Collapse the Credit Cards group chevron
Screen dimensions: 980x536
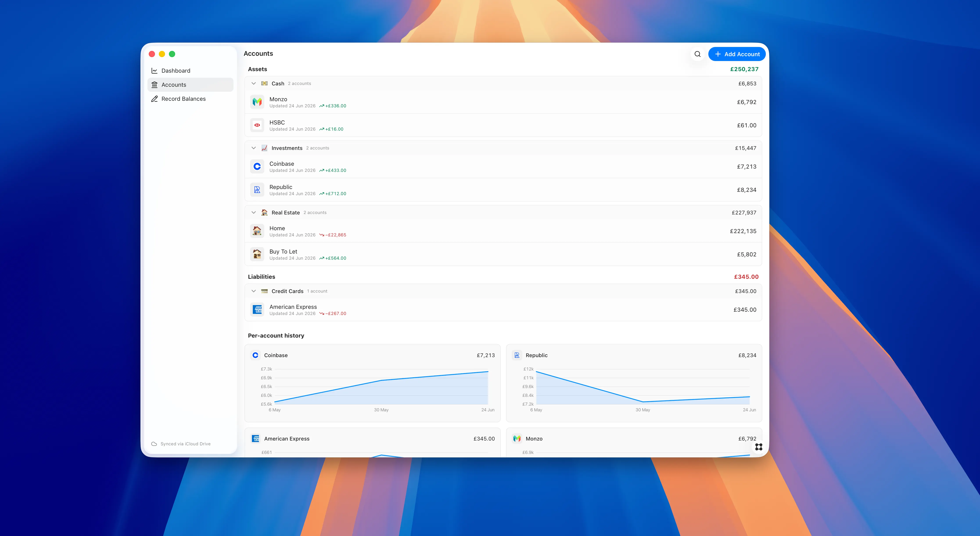click(254, 291)
